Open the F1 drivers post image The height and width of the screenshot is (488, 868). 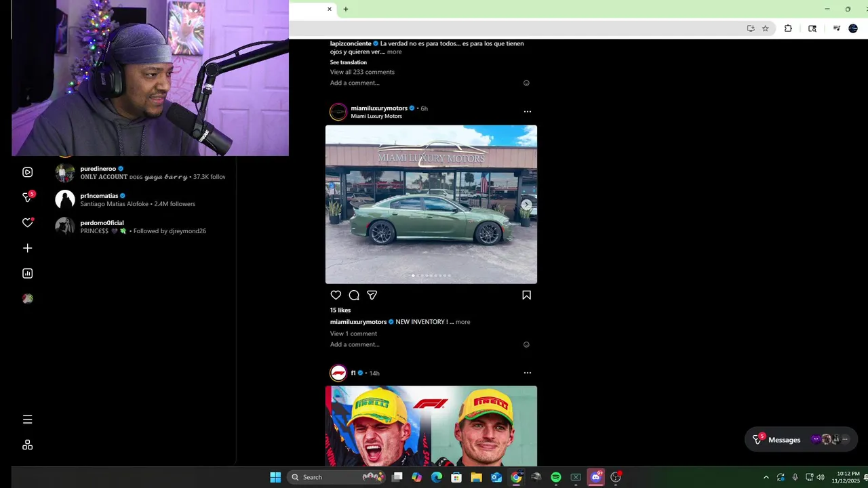coord(431,426)
